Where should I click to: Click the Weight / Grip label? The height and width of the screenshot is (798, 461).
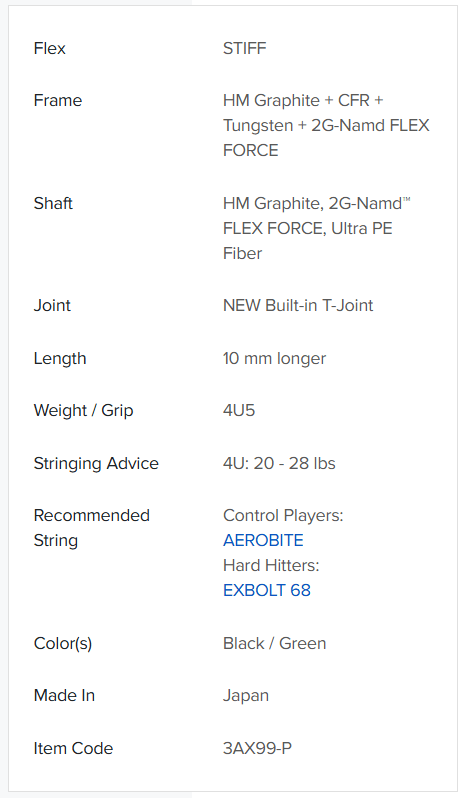tap(83, 410)
